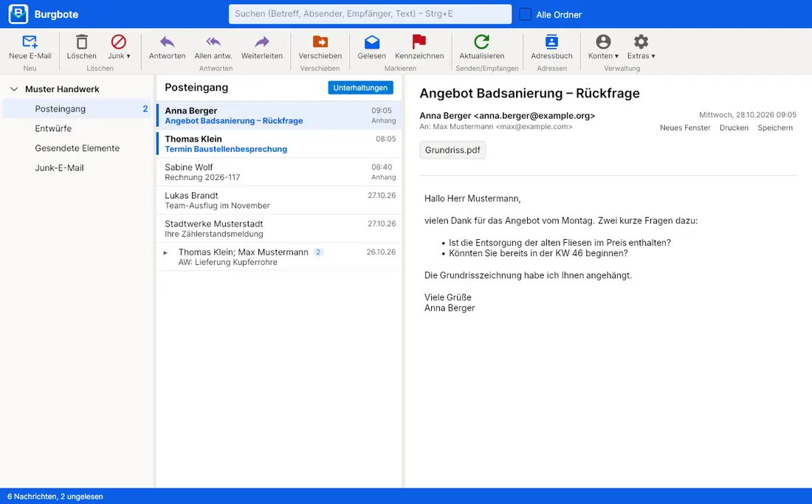This screenshot has width=812, height=504.
Task: Collapse the Muster Handwerk account tree
Action: [15, 89]
